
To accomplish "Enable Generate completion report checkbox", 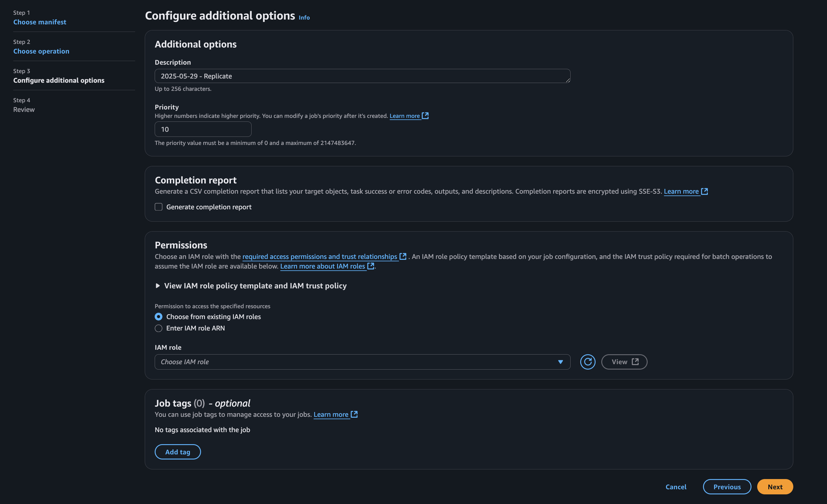I will pos(158,207).
